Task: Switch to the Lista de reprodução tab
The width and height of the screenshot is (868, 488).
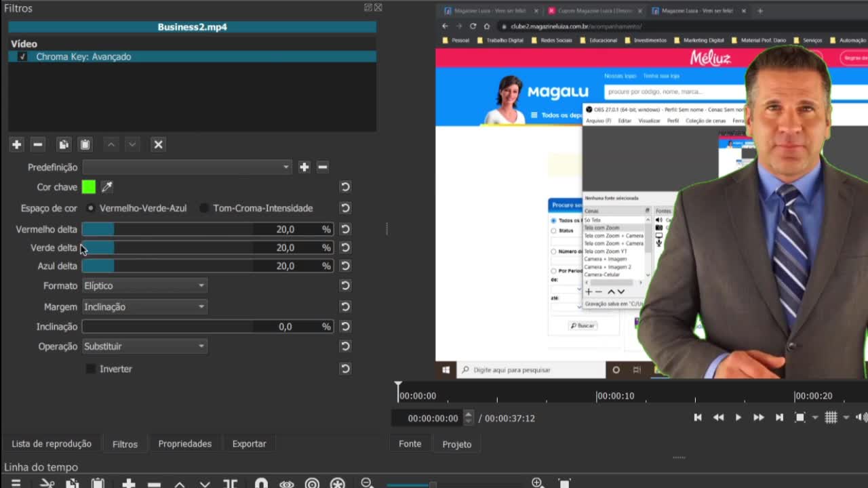Action: click(52, 444)
